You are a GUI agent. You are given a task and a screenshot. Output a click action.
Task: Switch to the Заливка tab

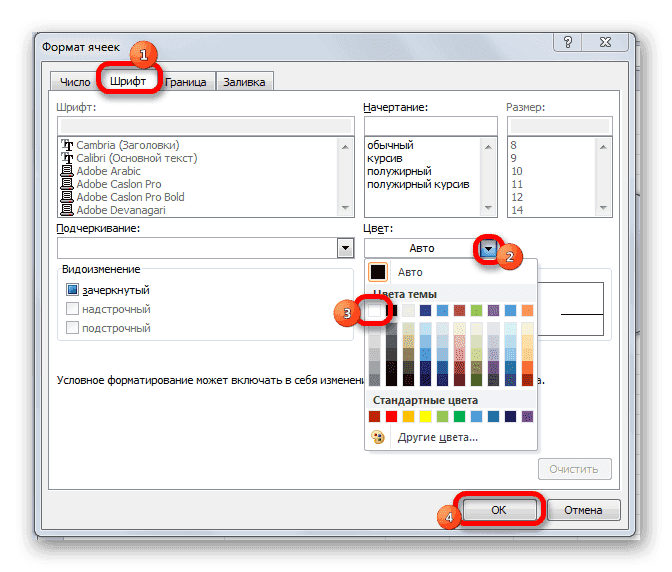point(244,82)
